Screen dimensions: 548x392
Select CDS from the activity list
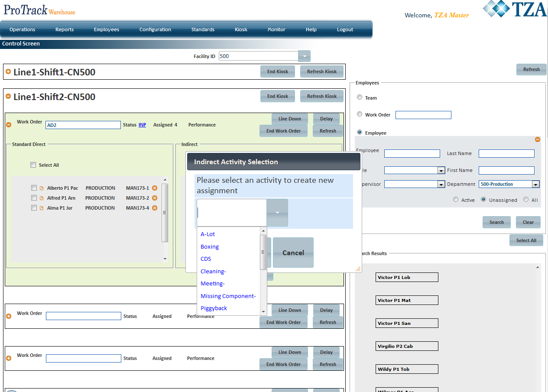[x=206, y=259]
